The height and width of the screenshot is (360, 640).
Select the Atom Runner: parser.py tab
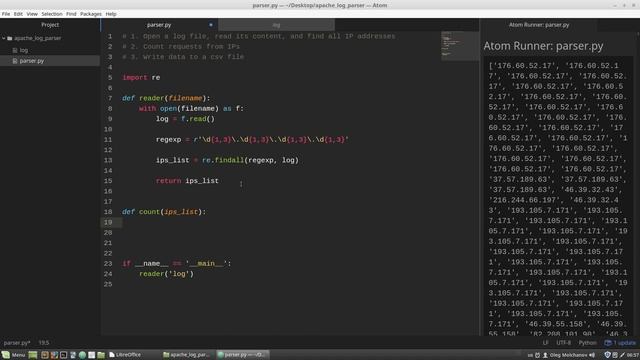point(539,25)
